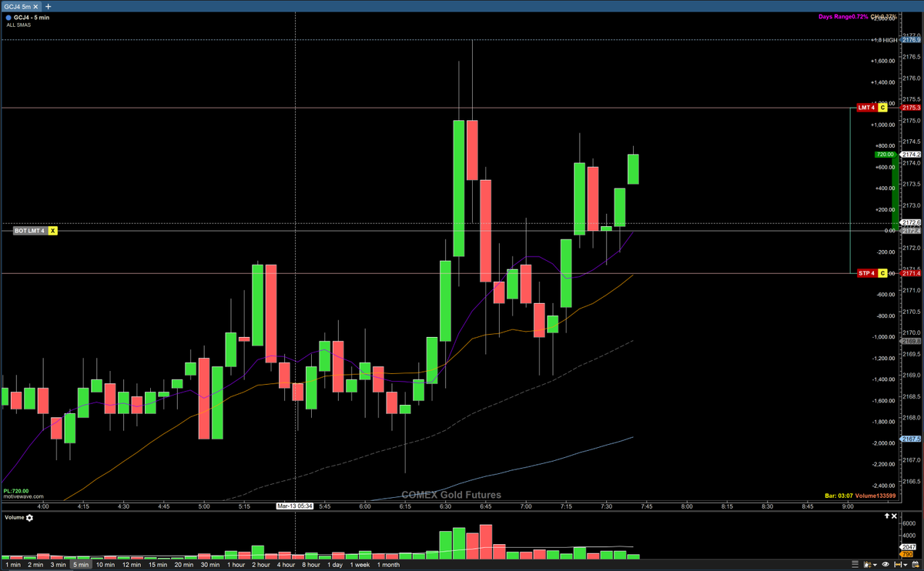Screen dimensions: 924x571
Task: Click the 2174.2 last price tag
Action: point(910,155)
